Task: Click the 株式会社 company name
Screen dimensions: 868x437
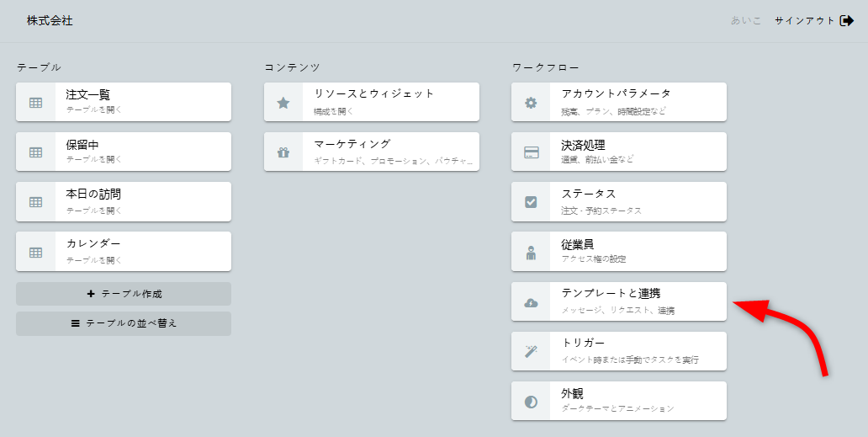Action: click(50, 20)
